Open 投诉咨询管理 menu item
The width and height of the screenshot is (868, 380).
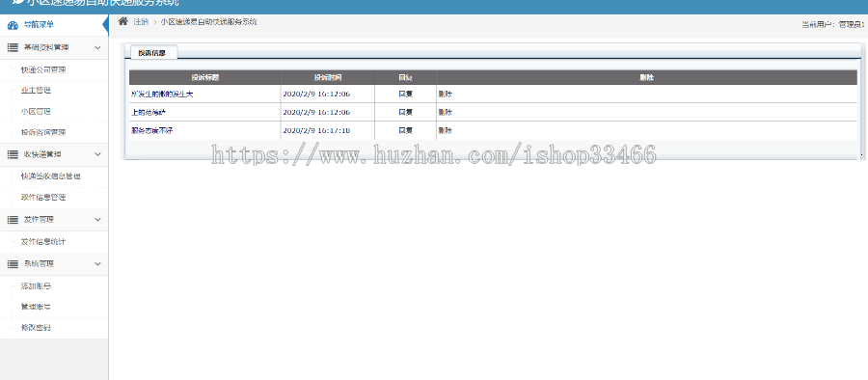coord(43,132)
